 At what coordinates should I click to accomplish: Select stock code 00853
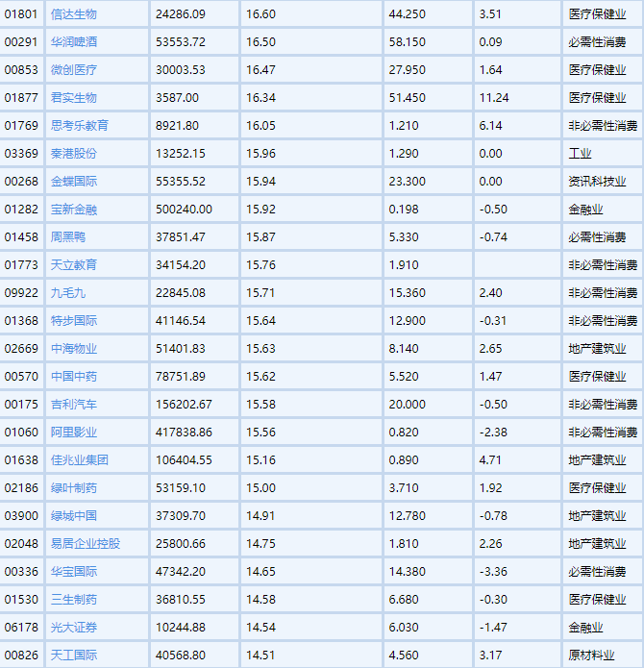21,70
